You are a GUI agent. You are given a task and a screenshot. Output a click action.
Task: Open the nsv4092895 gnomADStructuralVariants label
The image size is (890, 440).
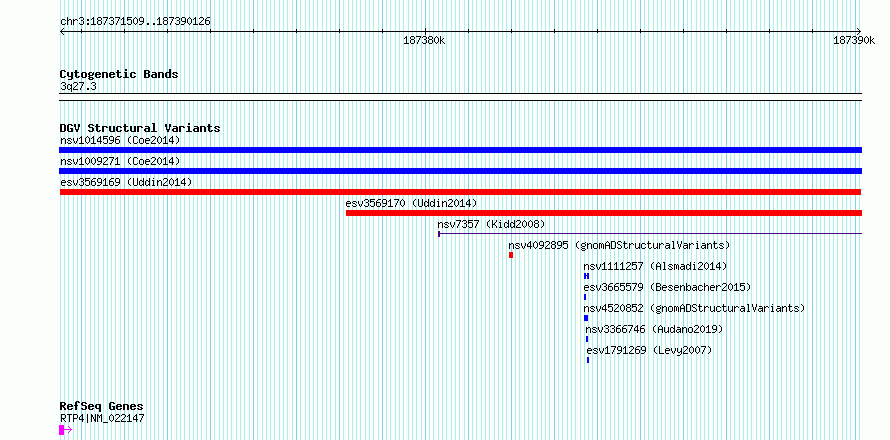pos(619,245)
